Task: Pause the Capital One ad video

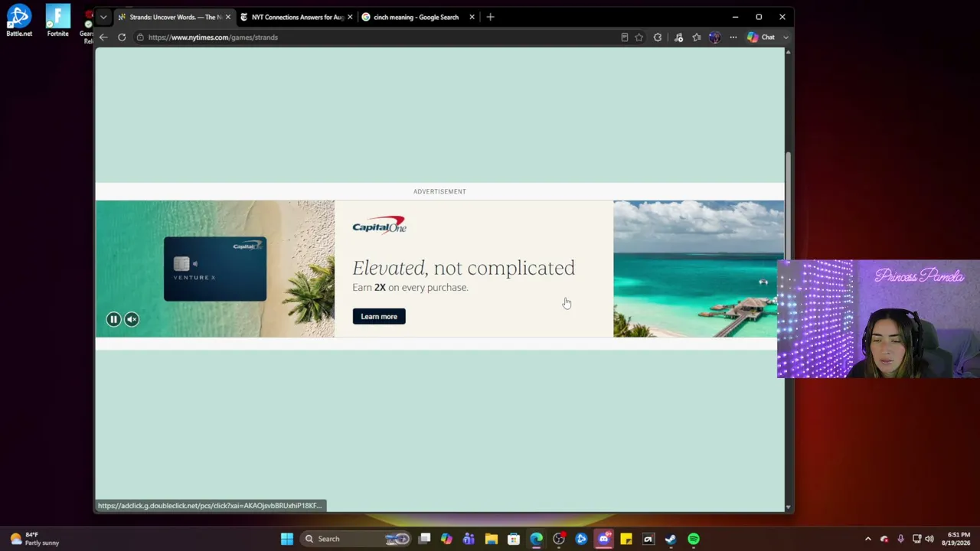Action: pyautogui.click(x=113, y=319)
